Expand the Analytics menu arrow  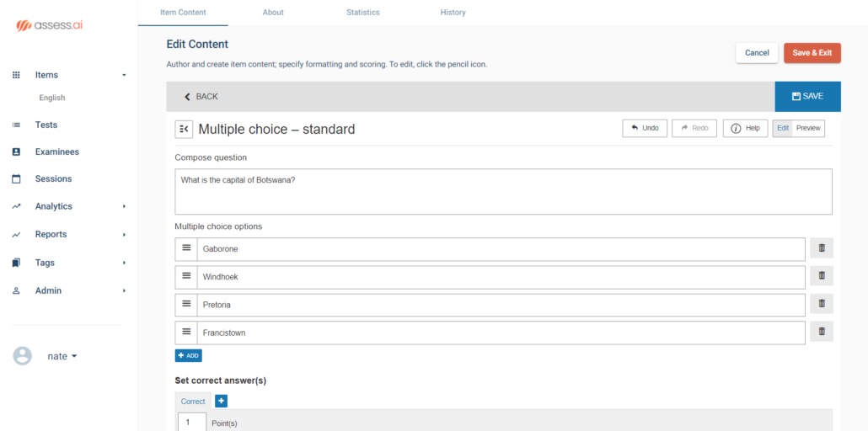(124, 206)
